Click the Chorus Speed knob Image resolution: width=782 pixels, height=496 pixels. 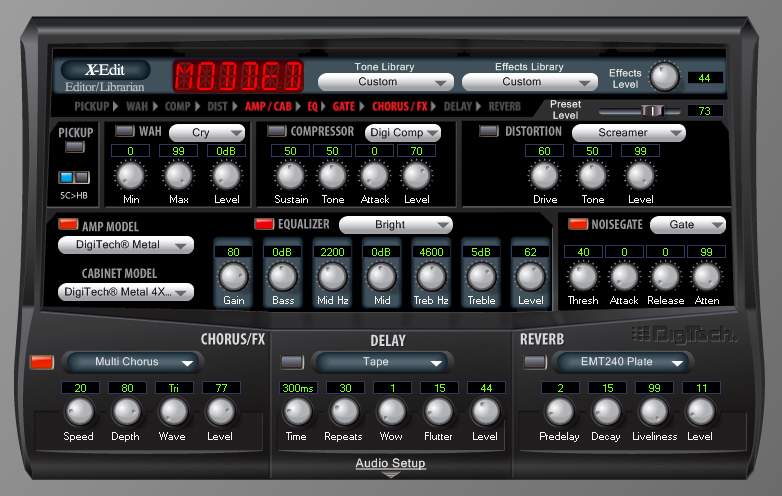point(79,412)
